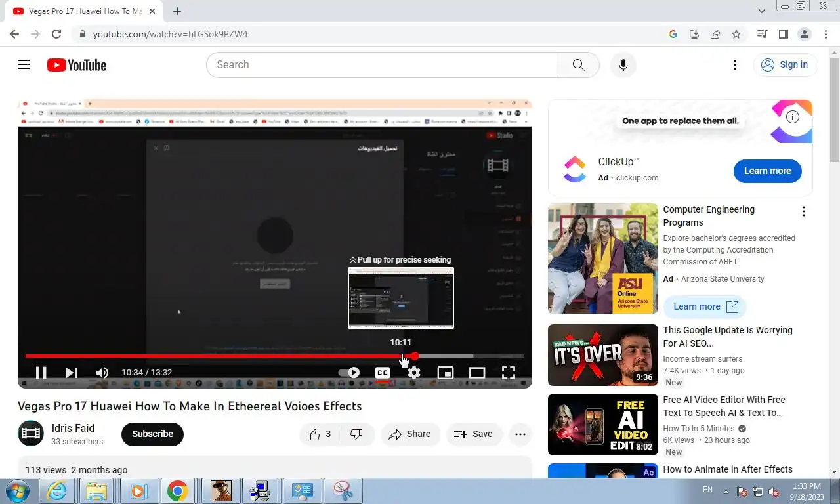Reload the current page
Image resolution: width=840 pixels, height=504 pixels.
(56, 34)
